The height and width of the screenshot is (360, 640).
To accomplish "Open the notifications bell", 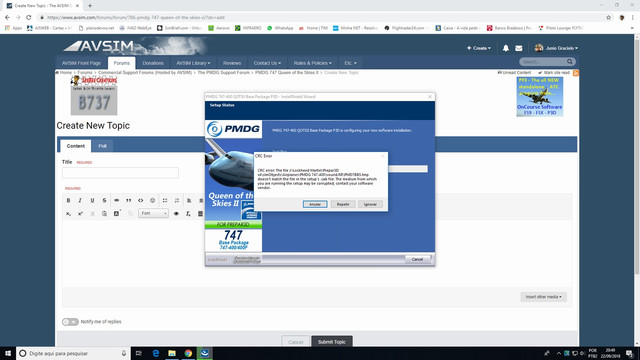I will pos(506,48).
